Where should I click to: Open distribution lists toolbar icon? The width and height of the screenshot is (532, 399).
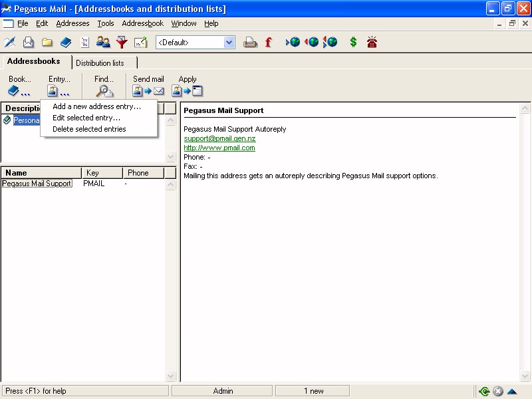pos(84,42)
